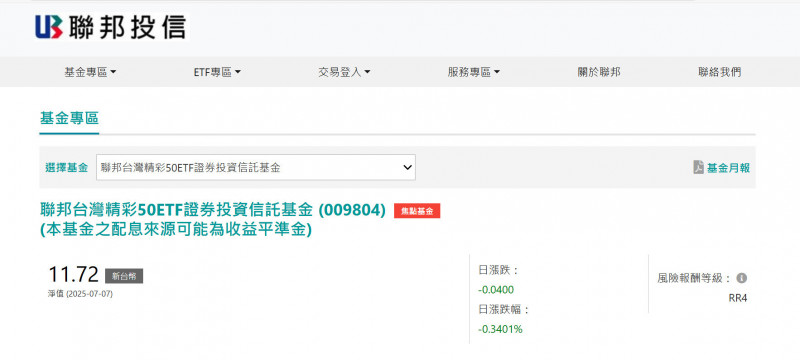Image resolution: width=800 pixels, height=360 pixels.
Task: Open the 選擇基金 fund selector combo box
Action: click(x=256, y=167)
